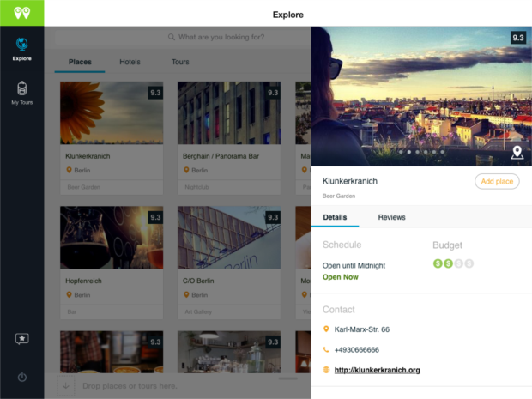532x399 pixels.
Task: Open the Hopfenreich place card
Action: 112,256
